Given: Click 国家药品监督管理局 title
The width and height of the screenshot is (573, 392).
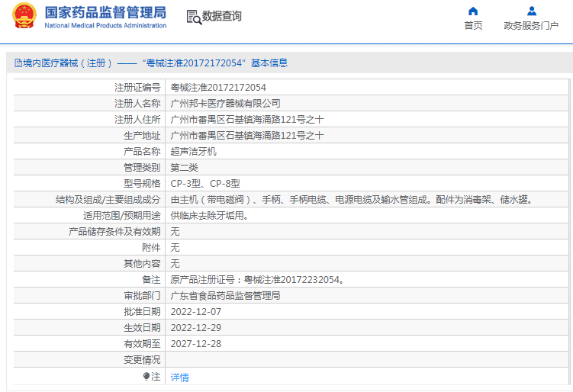Looking at the screenshot, I should (105, 12).
